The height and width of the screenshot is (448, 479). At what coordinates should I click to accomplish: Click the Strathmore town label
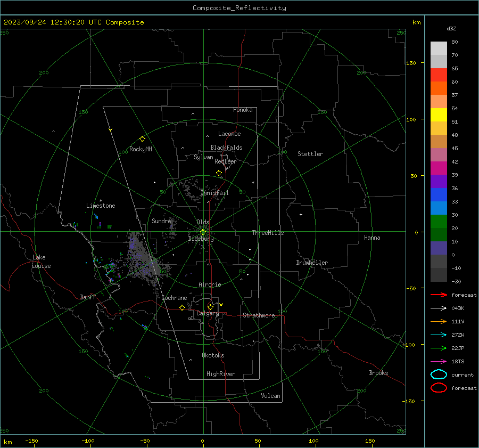[259, 315]
